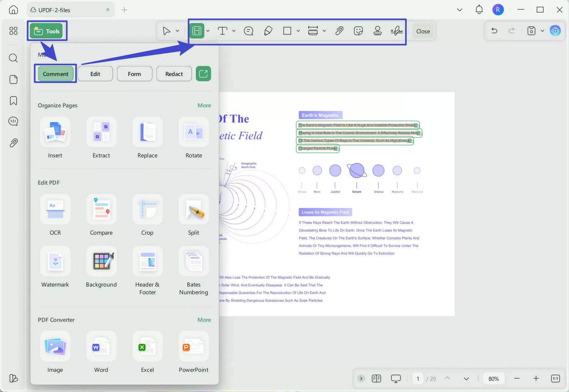Click the attach file paperclip icon
The width and height of the screenshot is (569, 392).
[339, 31]
